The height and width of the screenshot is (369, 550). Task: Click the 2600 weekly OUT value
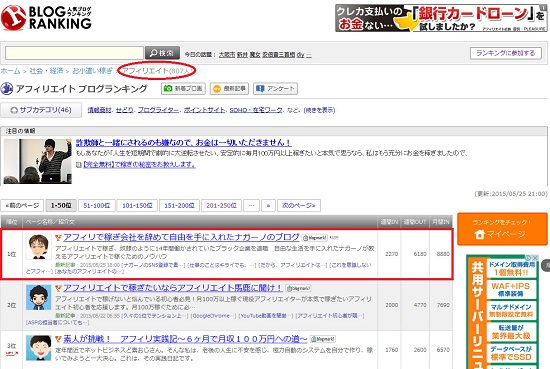coord(420,350)
